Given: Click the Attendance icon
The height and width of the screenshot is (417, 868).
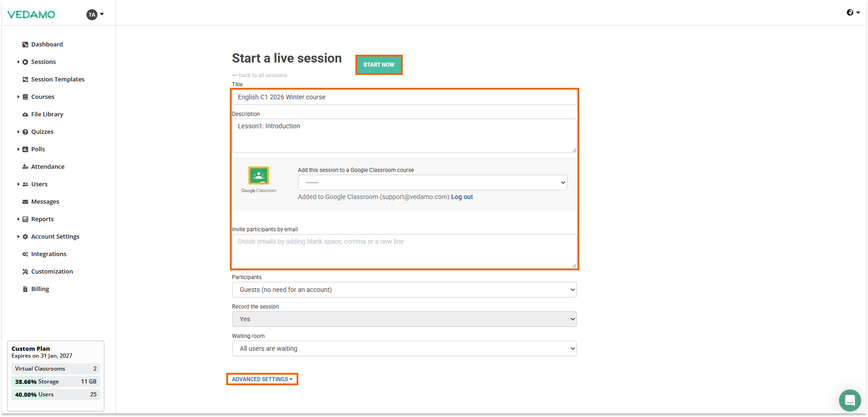Looking at the screenshot, I should point(25,167).
